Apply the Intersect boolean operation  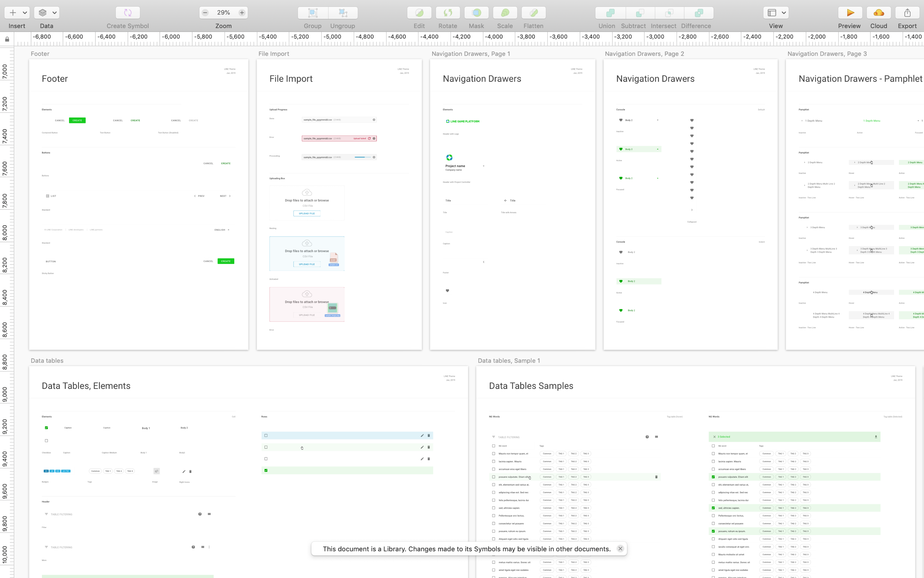pos(669,13)
